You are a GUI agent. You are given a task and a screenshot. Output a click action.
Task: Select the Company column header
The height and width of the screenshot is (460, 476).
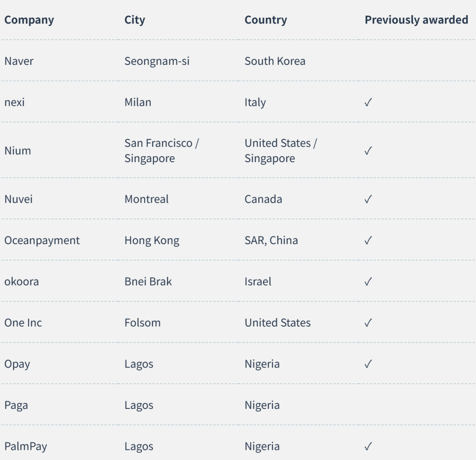(29, 20)
